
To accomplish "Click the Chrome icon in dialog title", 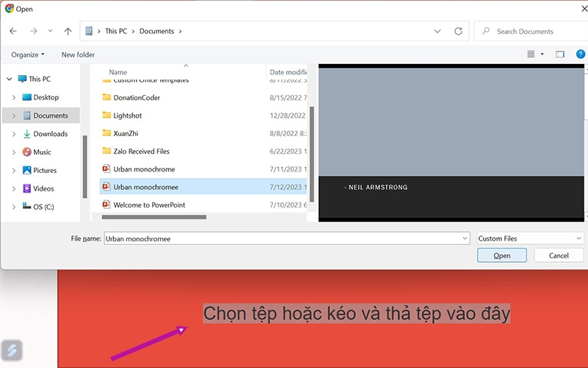I will 10,8.
